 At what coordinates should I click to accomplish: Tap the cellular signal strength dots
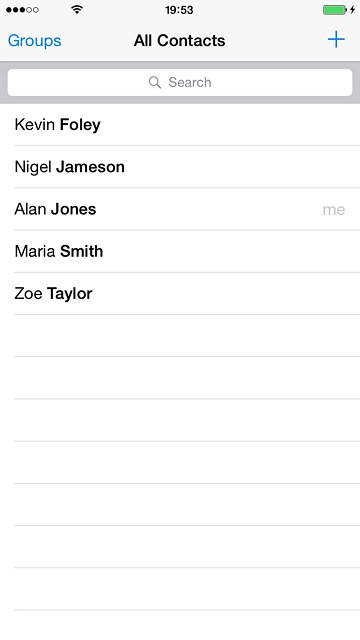click(x=22, y=10)
